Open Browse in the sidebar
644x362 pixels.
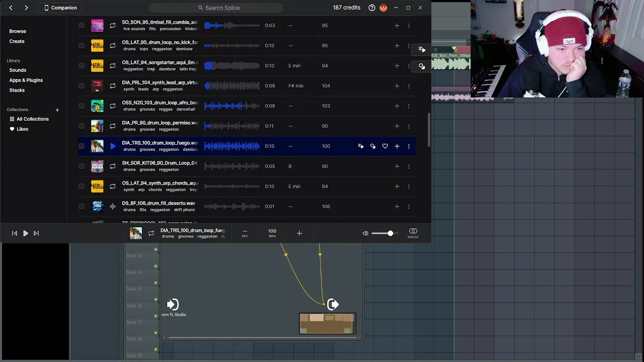pos(18,31)
